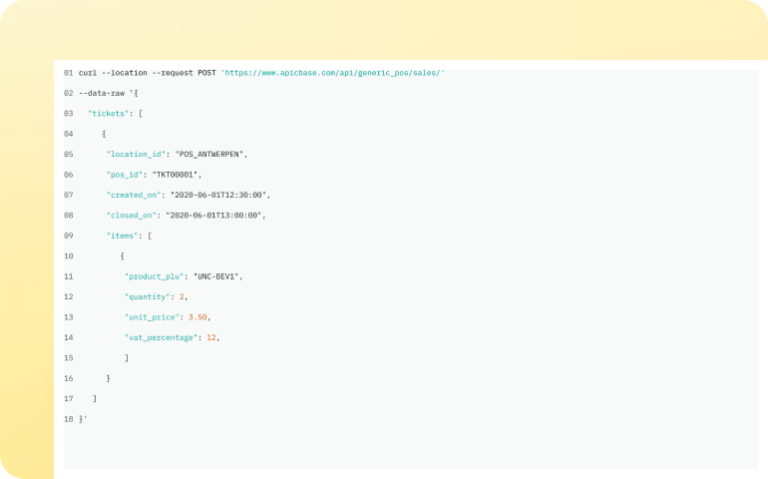This screenshot has height=479, width=768.
Task: Select the "product_plu" key
Action: pyautogui.click(x=150, y=276)
